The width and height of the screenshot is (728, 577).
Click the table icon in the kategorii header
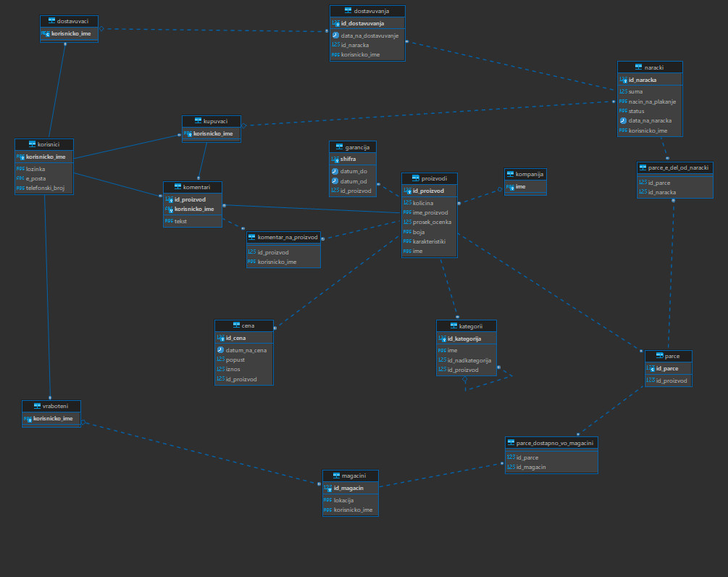click(453, 326)
